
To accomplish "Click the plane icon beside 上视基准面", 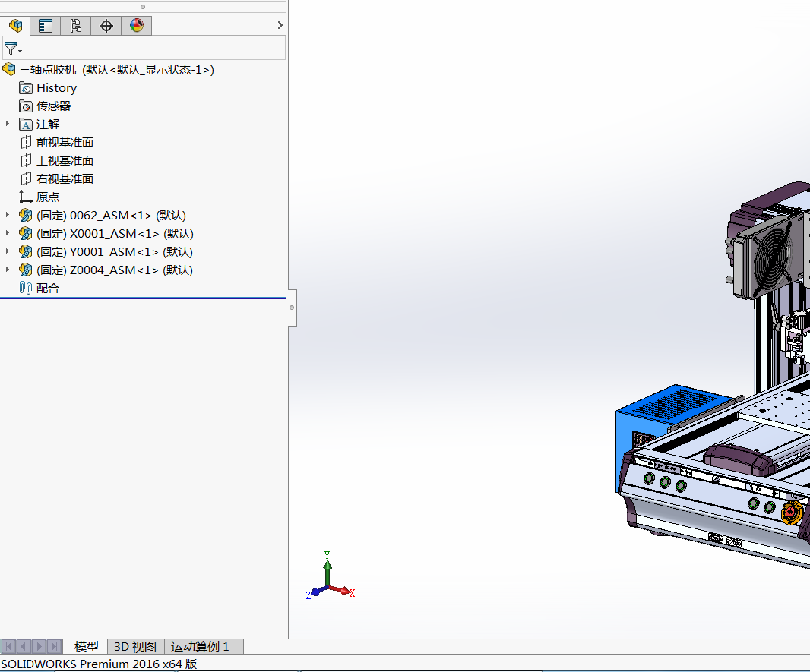I will (x=26, y=160).
